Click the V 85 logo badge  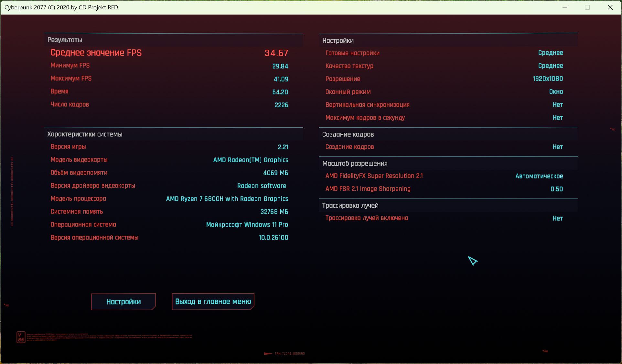[x=21, y=337]
